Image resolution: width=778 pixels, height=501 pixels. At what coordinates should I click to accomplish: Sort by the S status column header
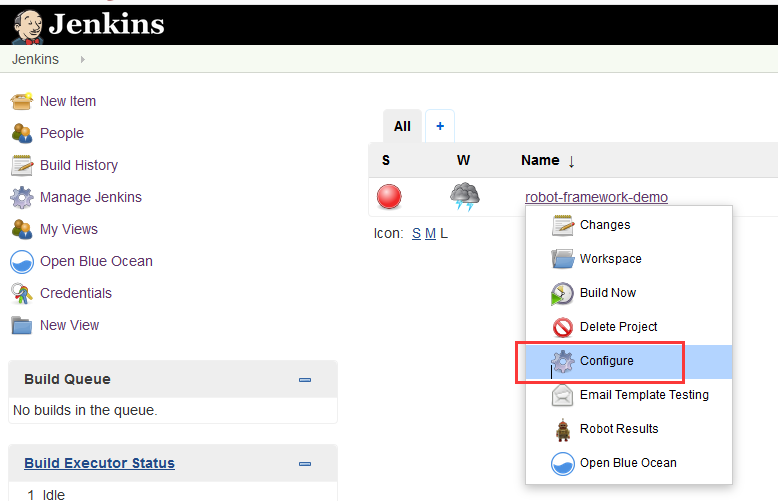point(386,161)
